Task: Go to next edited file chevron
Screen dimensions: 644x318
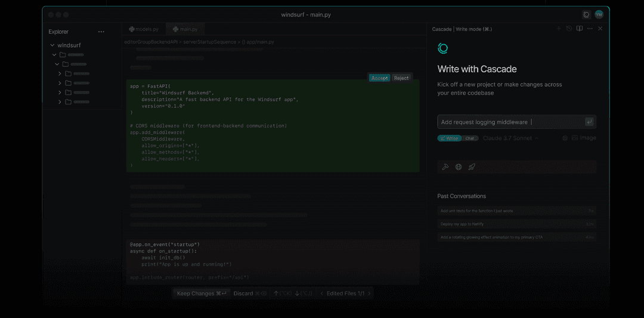Action: 369,294
